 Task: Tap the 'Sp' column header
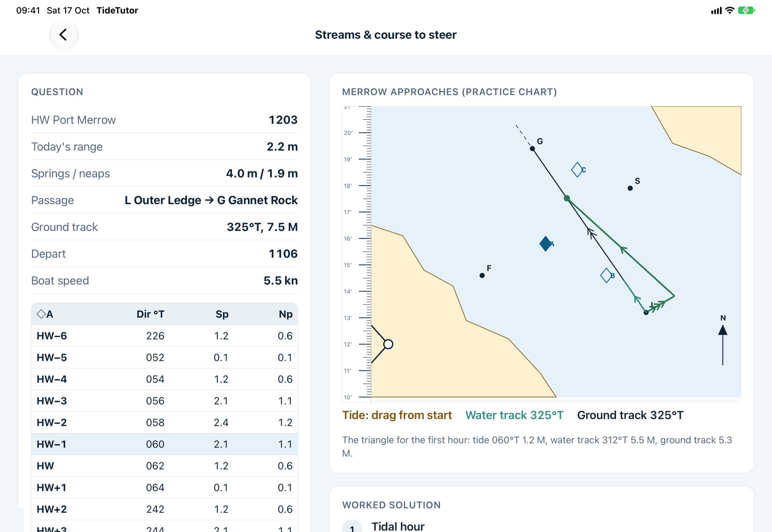tap(222, 314)
